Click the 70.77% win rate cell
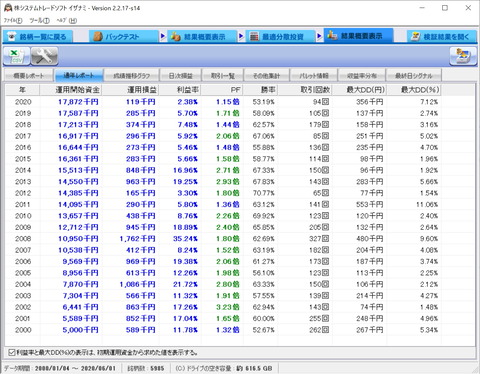The width and height of the screenshot is (480, 374). coord(263,193)
